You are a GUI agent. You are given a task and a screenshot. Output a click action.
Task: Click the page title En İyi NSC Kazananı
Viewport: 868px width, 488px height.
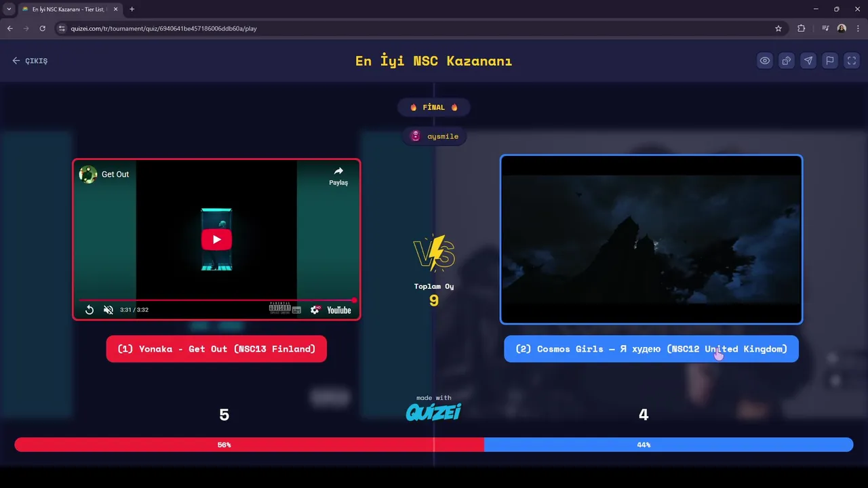tap(434, 61)
